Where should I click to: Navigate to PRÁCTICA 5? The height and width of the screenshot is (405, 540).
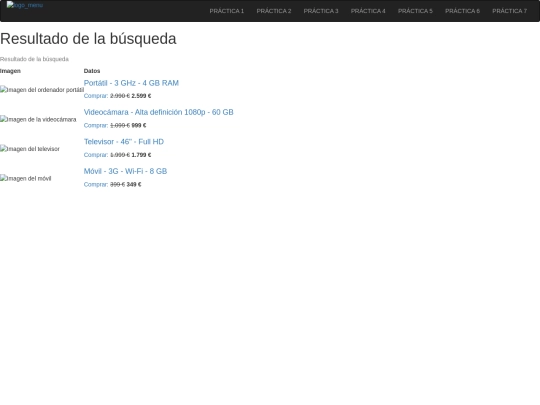tap(415, 11)
